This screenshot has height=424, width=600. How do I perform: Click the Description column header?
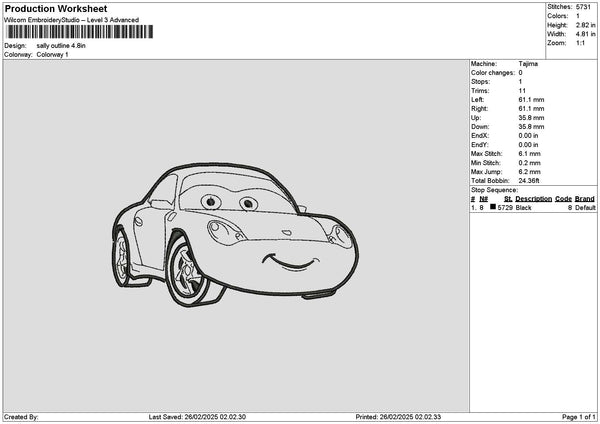(x=533, y=199)
